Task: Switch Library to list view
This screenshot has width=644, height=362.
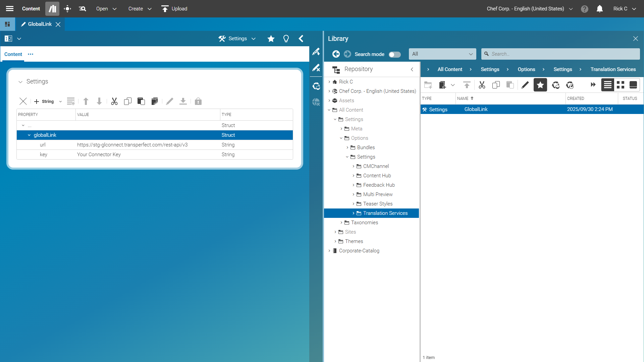Action: tap(608, 85)
